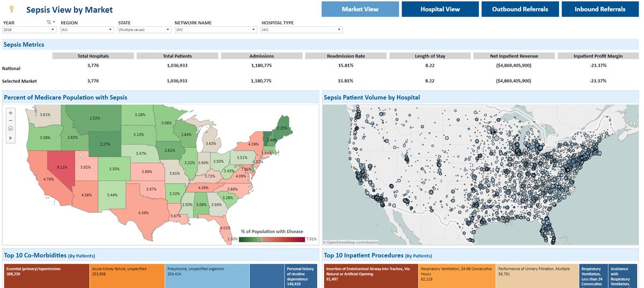Open the Inbound Referrals tab
The width and height of the screenshot is (644, 288).
click(600, 9)
